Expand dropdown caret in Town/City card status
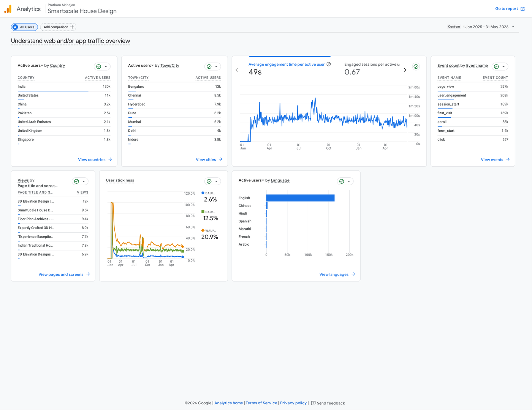Screen dimensions: 532x410 (x=216, y=67)
